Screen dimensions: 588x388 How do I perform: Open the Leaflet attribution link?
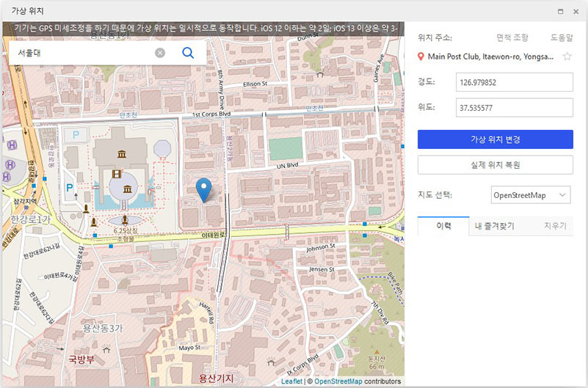click(291, 381)
